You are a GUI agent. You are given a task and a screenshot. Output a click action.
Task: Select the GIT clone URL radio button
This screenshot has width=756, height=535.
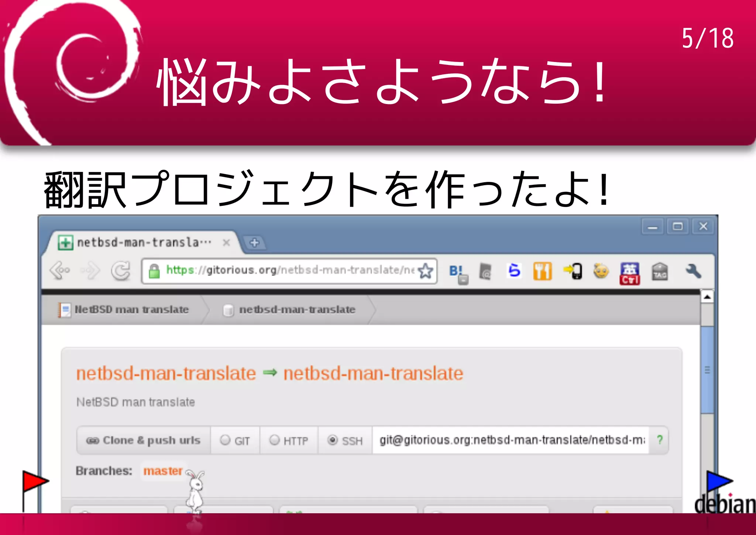225,440
